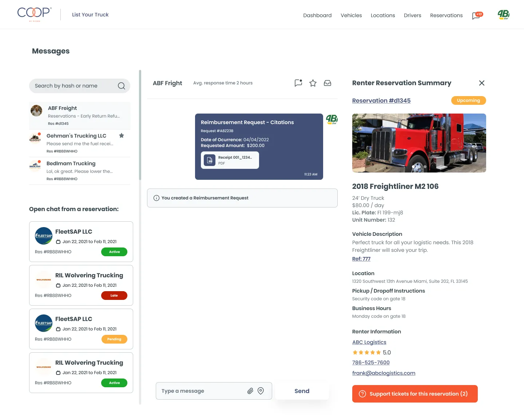Open the report flag icon in chat header
The width and height of the screenshot is (524, 420).
pos(298,83)
